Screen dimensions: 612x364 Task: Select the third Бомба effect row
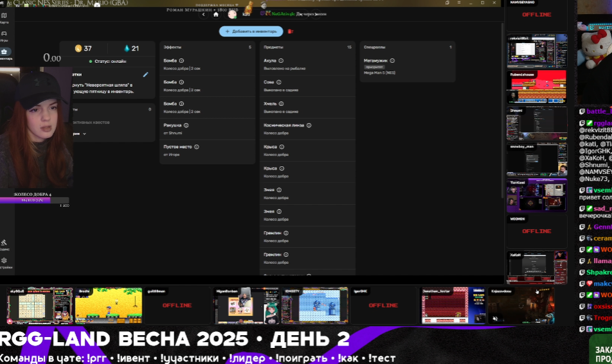click(x=207, y=107)
